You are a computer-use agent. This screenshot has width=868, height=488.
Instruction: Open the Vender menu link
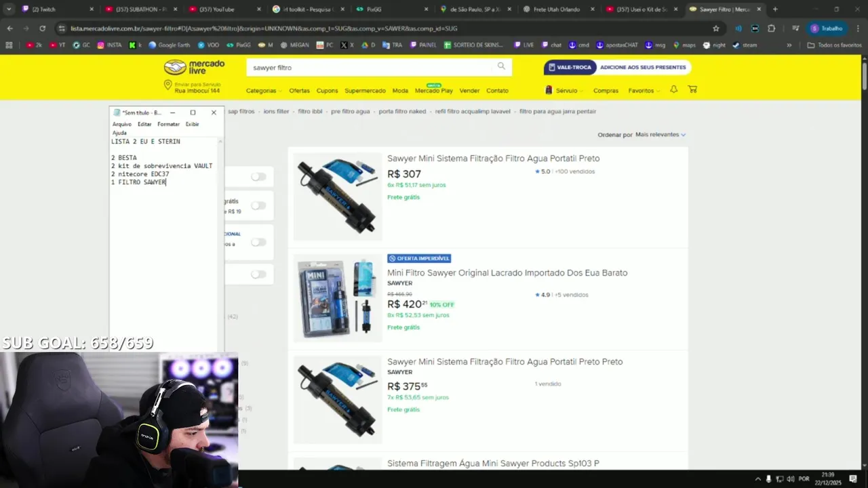(x=469, y=90)
